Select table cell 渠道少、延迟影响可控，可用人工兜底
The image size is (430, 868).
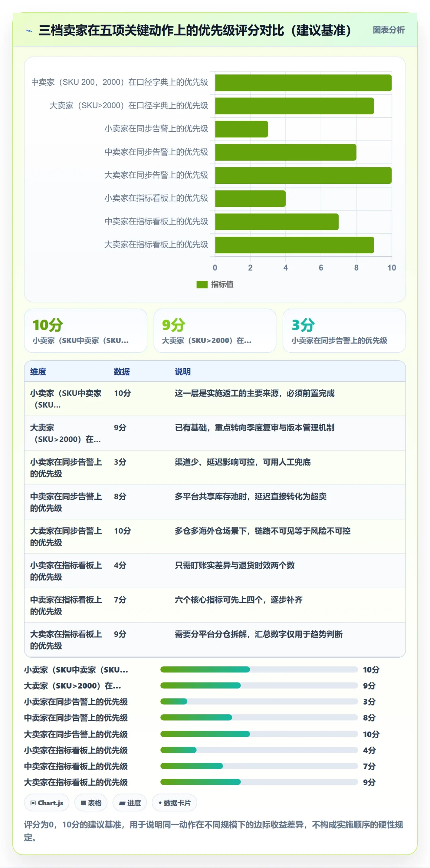[x=243, y=462]
